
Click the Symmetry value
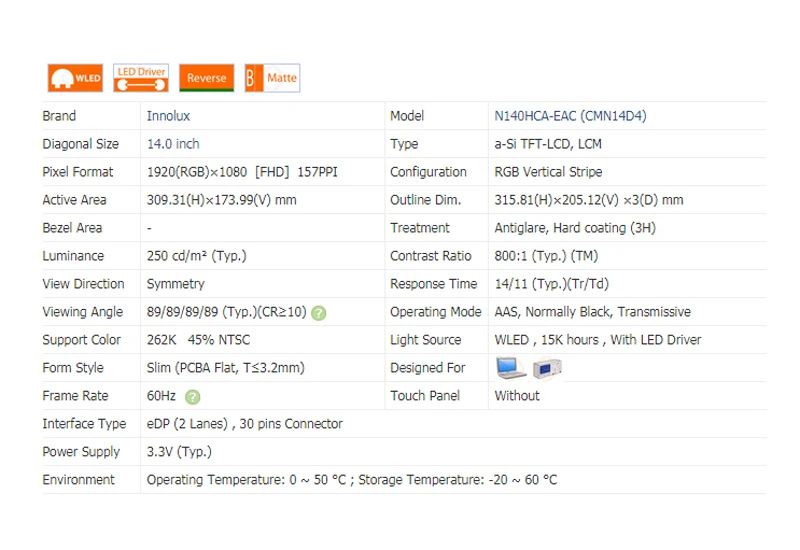point(176,284)
